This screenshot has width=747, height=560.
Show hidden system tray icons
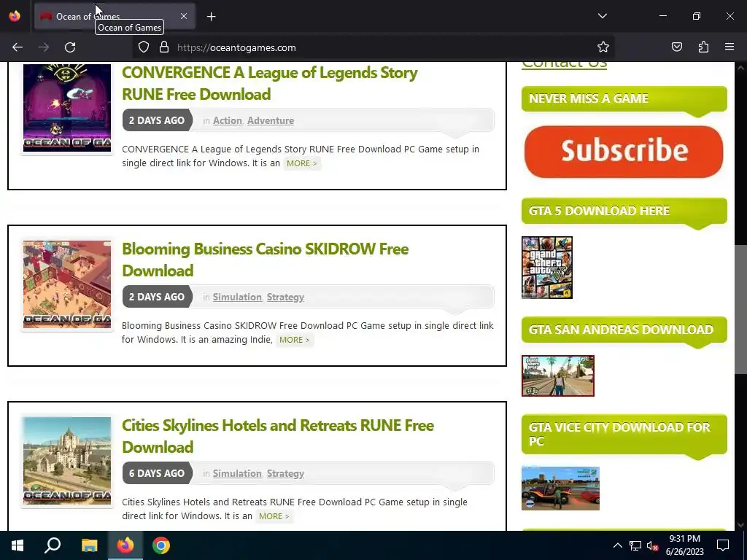(617, 545)
